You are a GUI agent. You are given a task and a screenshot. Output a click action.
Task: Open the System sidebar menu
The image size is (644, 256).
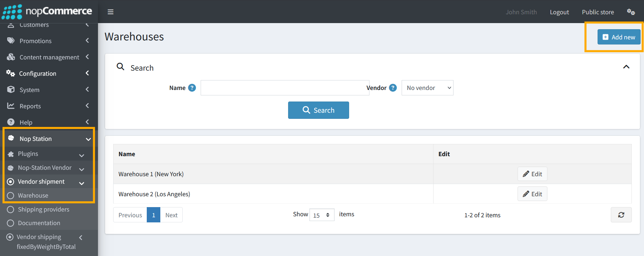(x=49, y=90)
